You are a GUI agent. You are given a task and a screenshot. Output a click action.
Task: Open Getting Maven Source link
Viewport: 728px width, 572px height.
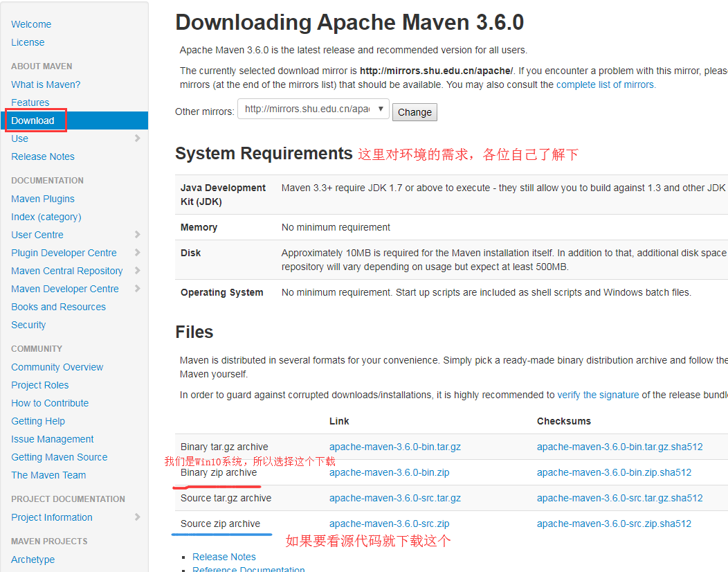(x=59, y=457)
